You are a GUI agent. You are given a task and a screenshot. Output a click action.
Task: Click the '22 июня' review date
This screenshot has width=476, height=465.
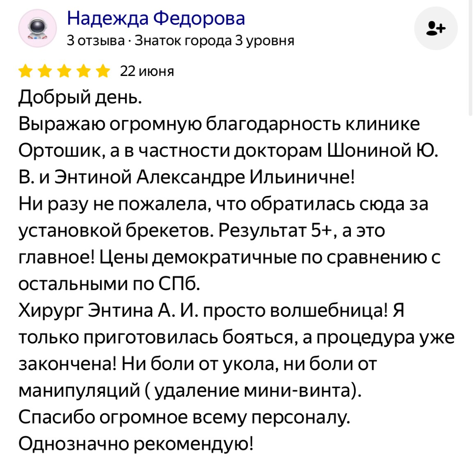click(147, 71)
